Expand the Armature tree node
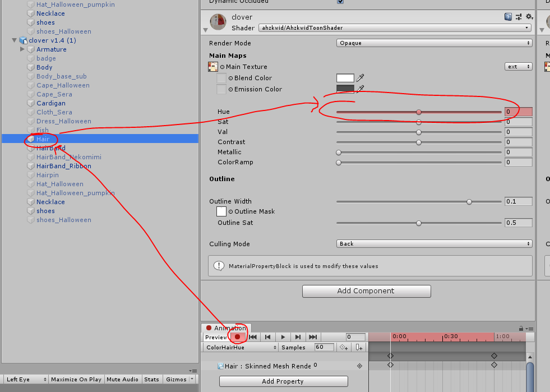Viewport: 550px width, 392px height. [x=22, y=49]
